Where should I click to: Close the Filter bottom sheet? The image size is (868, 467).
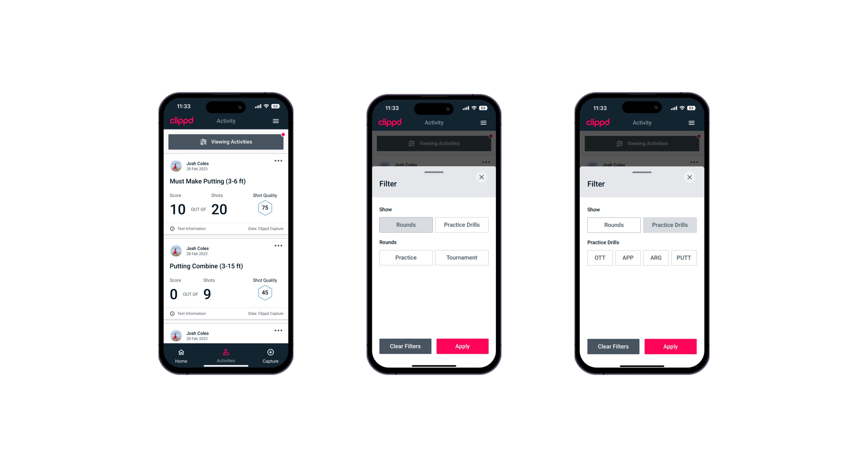pyautogui.click(x=482, y=177)
